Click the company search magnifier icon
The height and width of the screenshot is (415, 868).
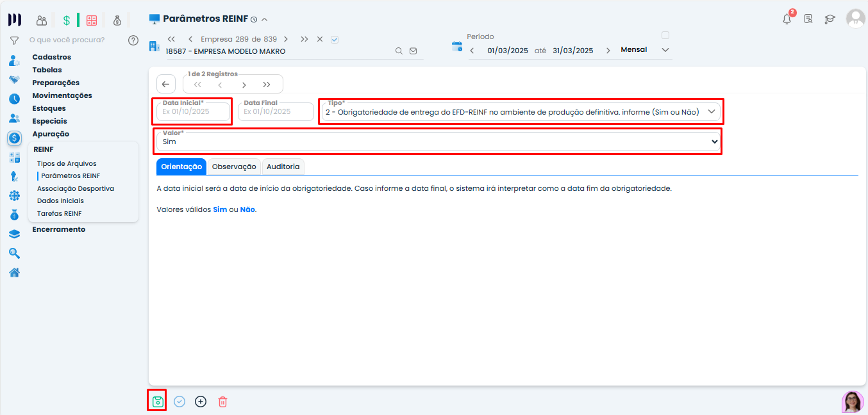point(399,51)
